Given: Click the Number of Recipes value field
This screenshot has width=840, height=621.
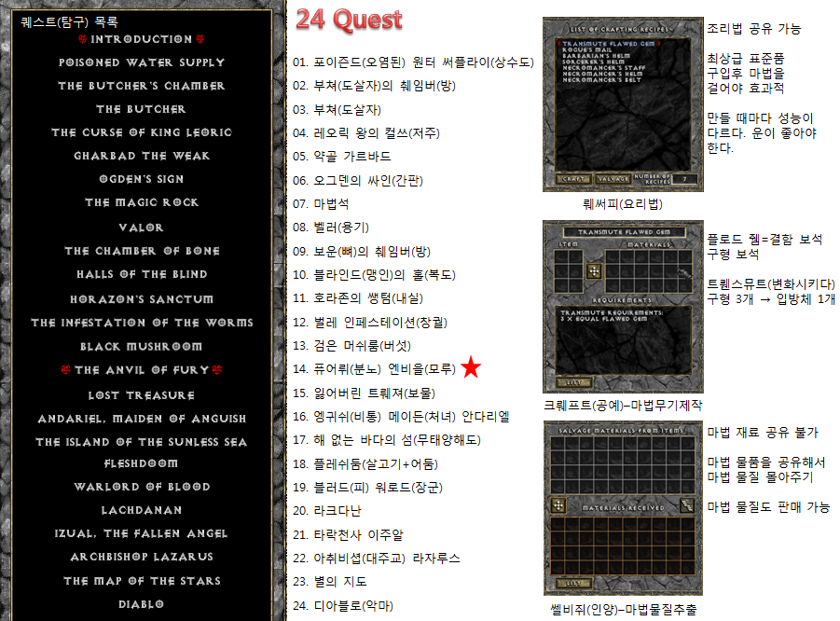Looking at the screenshot, I should tap(684, 178).
